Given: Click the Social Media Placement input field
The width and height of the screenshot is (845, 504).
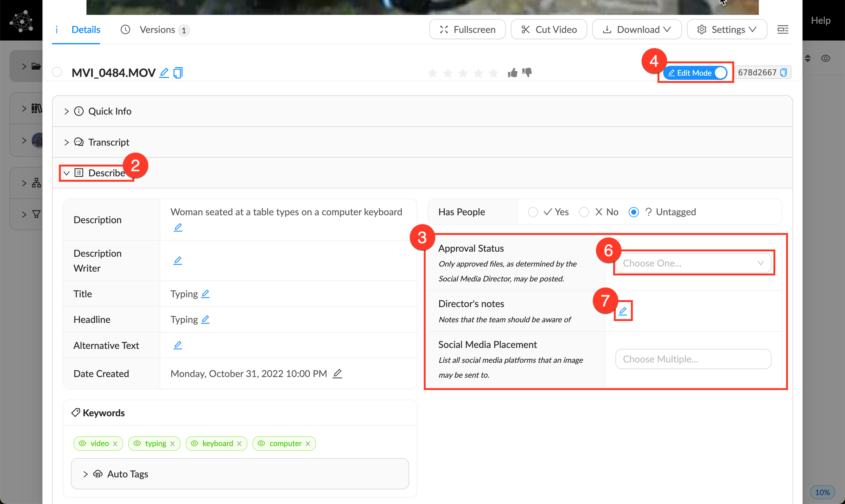Looking at the screenshot, I should pyautogui.click(x=693, y=359).
